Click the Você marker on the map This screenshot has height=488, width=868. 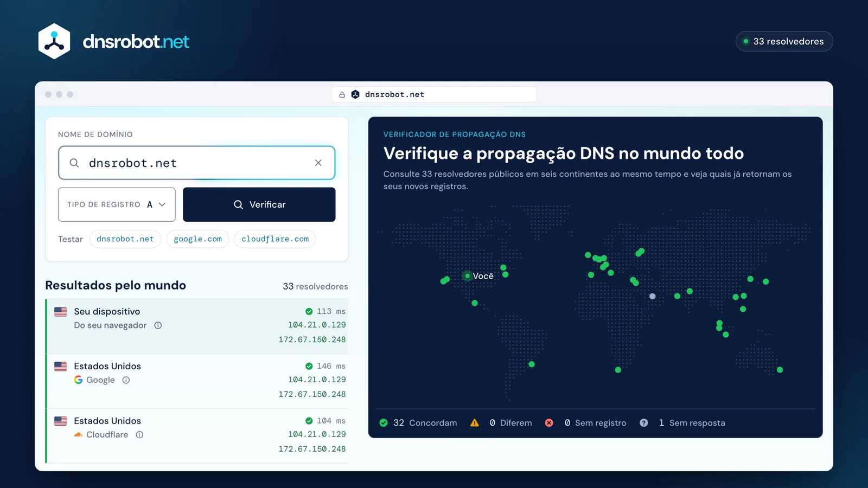pyautogui.click(x=468, y=276)
